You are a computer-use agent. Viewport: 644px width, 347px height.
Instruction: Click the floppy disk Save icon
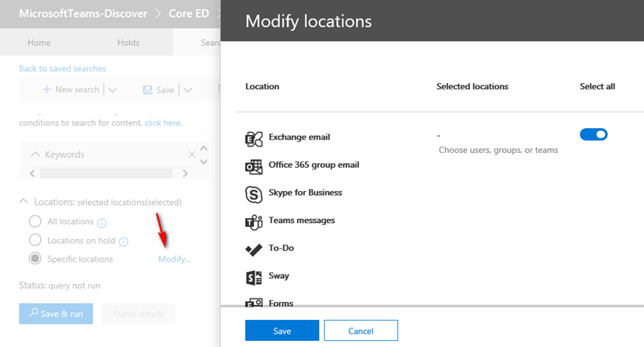click(147, 90)
